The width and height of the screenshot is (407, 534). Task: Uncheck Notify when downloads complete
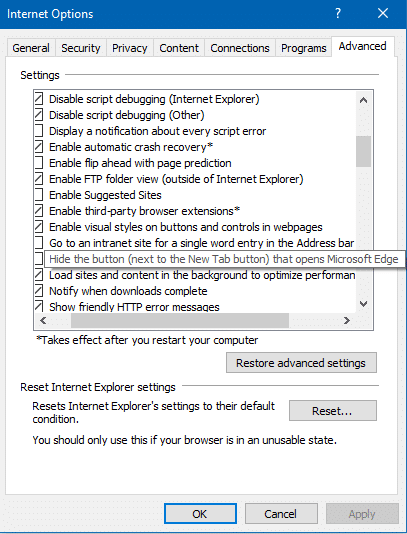pyautogui.click(x=39, y=291)
